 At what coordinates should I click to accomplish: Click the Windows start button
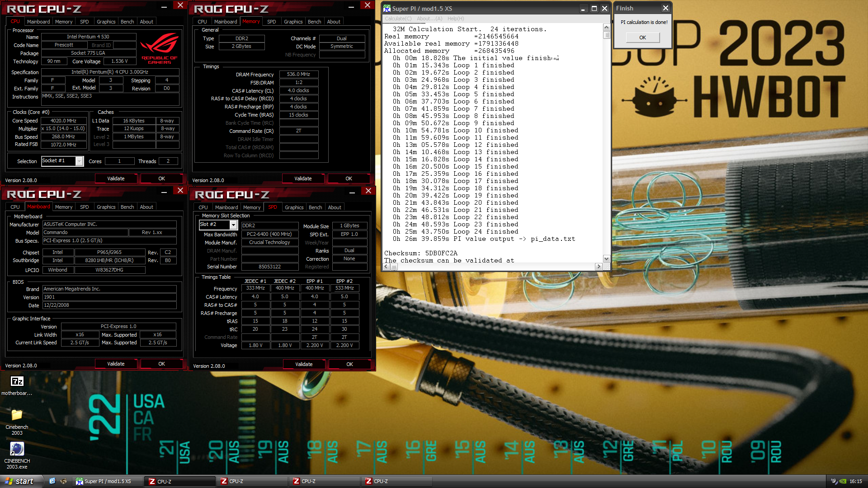coord(21,481)
